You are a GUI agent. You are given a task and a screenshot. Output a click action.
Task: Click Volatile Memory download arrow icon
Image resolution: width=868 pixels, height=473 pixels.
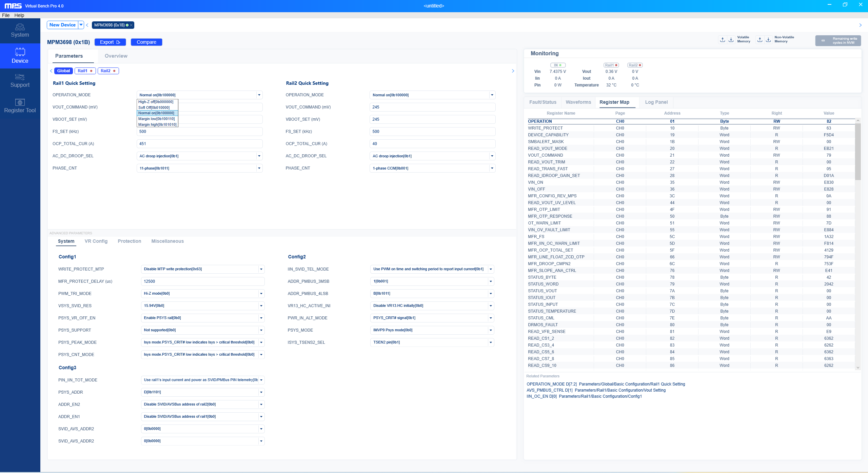click(731, 40)
